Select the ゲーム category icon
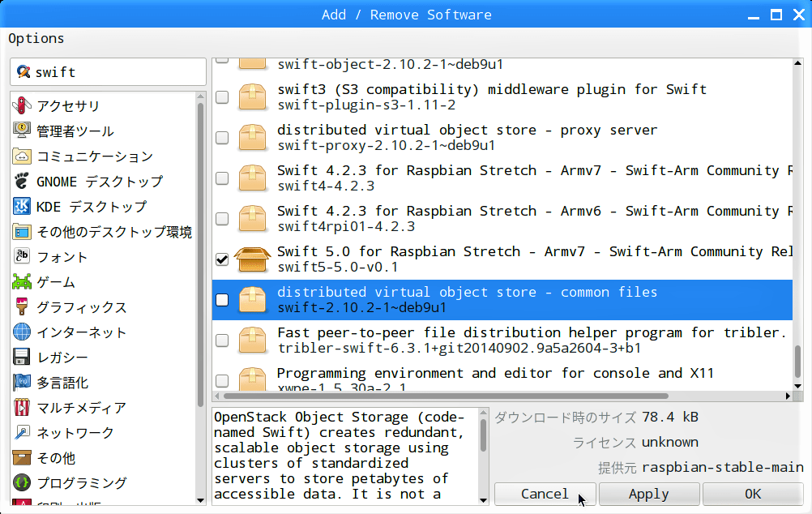Image resolution: width=812 pixels, height=514 pixels. pyautogui.click(x=22, y=282)
